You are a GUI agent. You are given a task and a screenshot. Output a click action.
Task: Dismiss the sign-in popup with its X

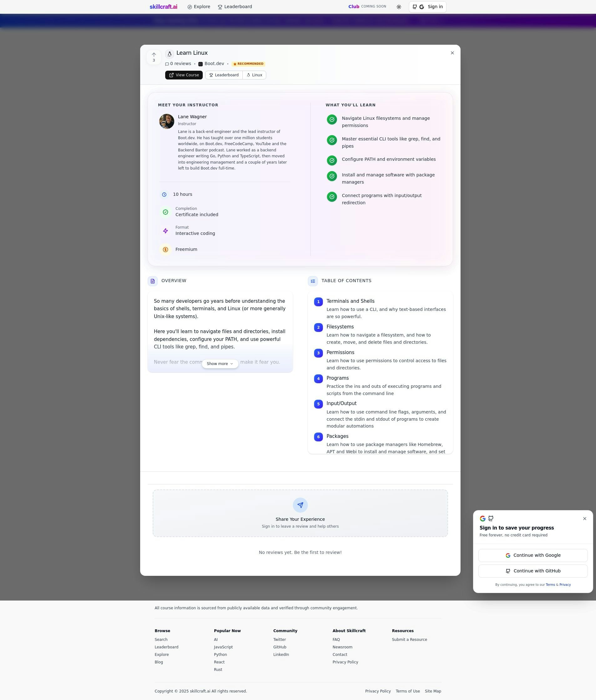tap(584, 519)
